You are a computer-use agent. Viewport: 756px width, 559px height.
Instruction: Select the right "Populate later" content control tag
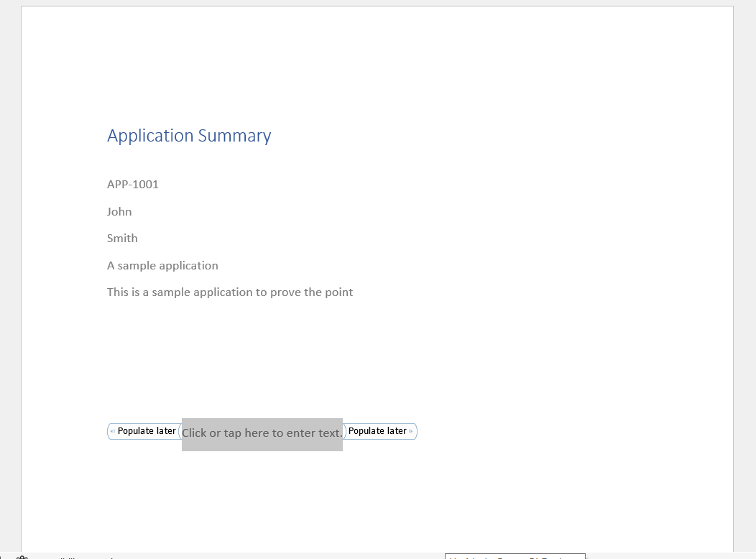pyautogui.click(x=378, y=431)
